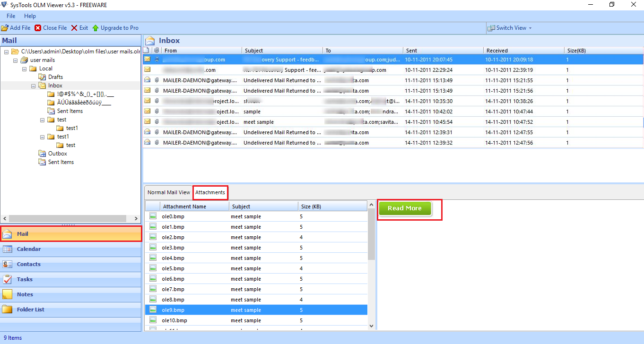Open the Calendar section
Viewport: 644px width, 344px height.
(70, 249)
